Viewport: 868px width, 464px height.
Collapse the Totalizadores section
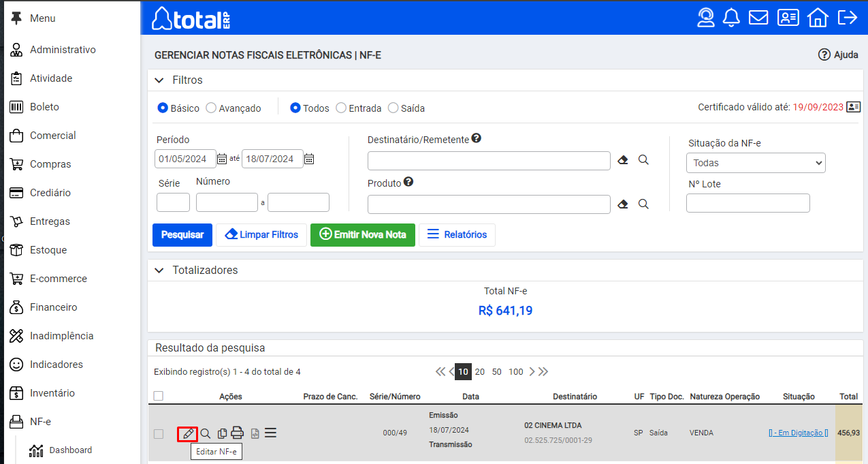tap(159, 270)
